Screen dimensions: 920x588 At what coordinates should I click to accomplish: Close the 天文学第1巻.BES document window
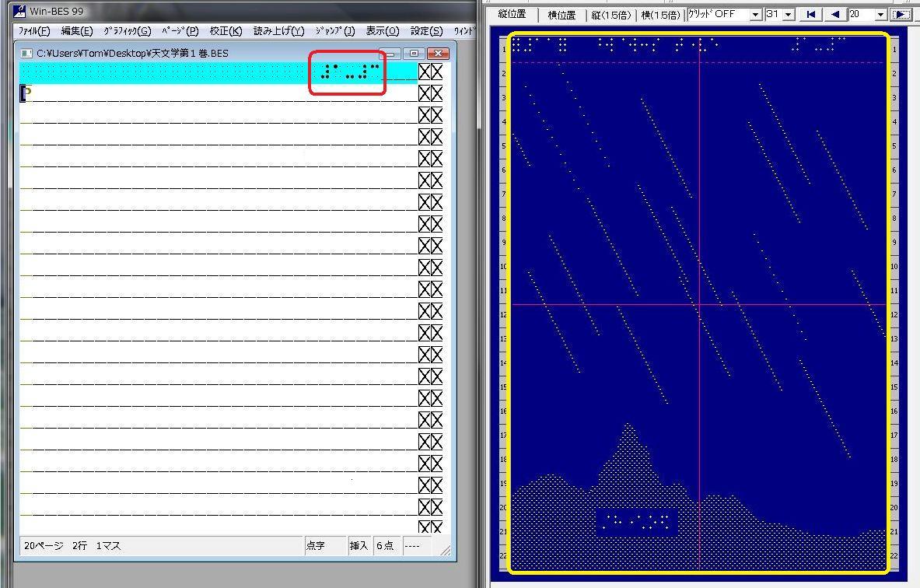coord(439,54)
